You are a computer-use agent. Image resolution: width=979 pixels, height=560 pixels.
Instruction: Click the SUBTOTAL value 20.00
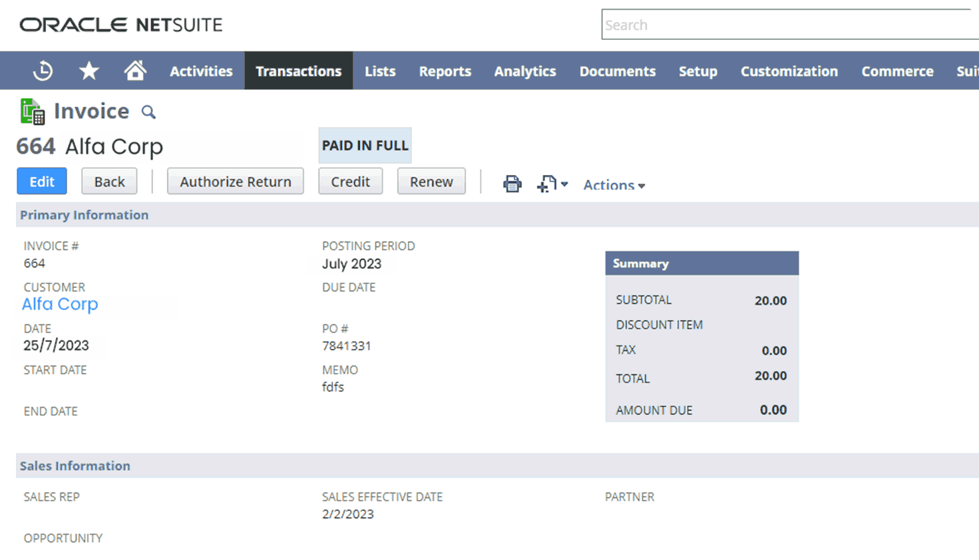[x=771, y=301]
